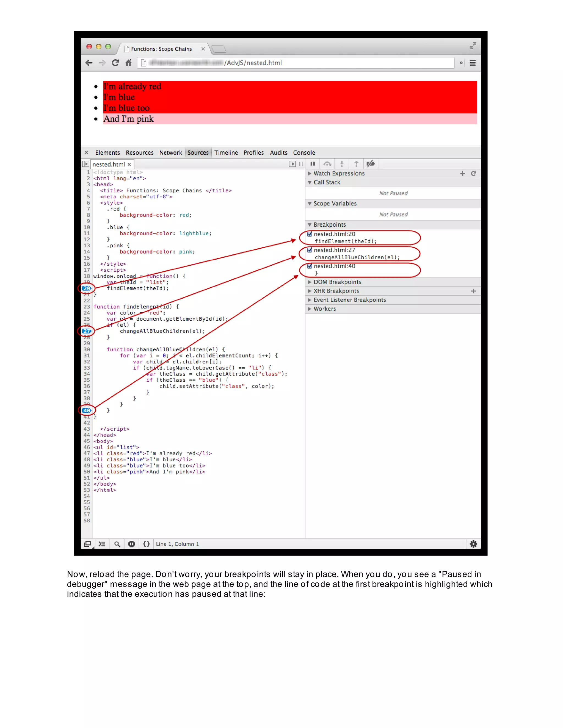Click 'findElement(theId);' in breakpoints list

pos(346,241)
